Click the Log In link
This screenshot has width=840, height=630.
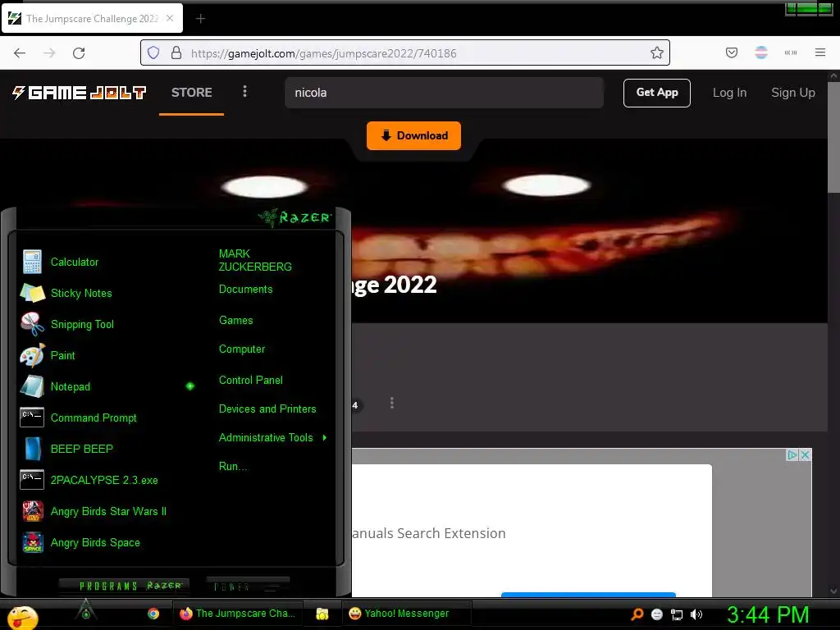(729, 93)
